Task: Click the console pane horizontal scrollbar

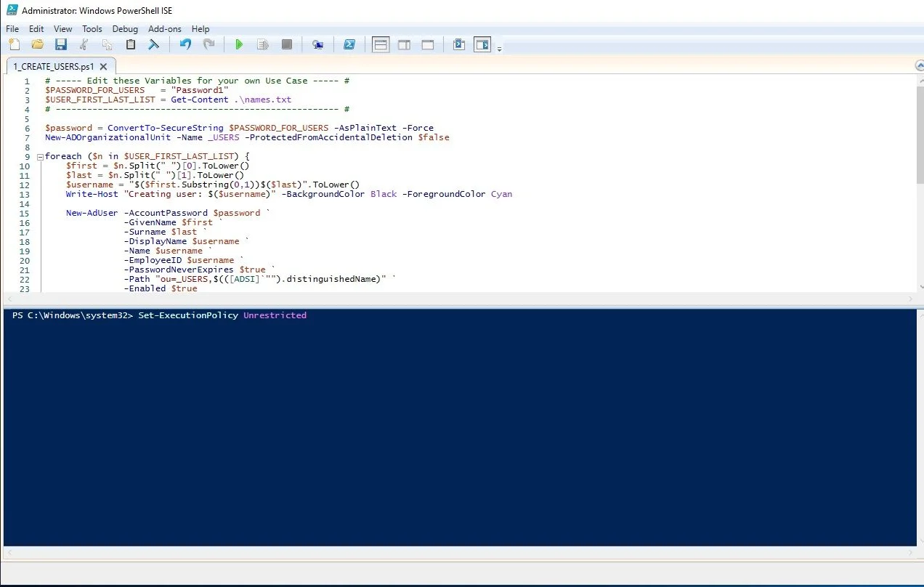Action: click(x=458, y=553)
